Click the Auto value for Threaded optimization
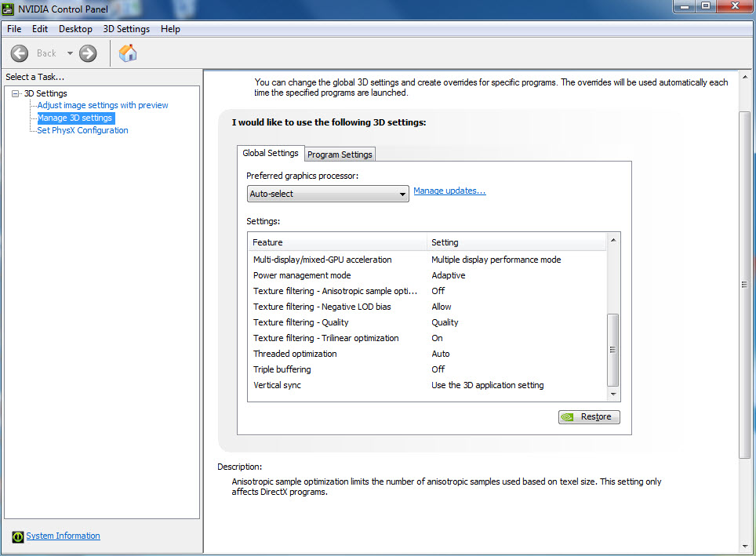756x556 pixels. pos(441,354)
